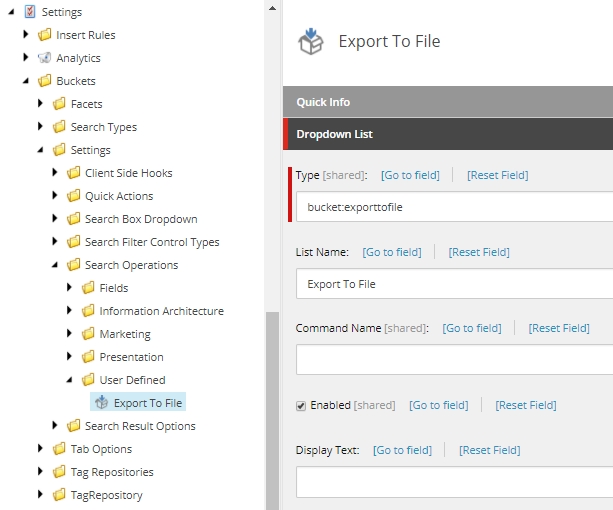
Task: Click the Buckets folder icon
Action: click(44, 81)
